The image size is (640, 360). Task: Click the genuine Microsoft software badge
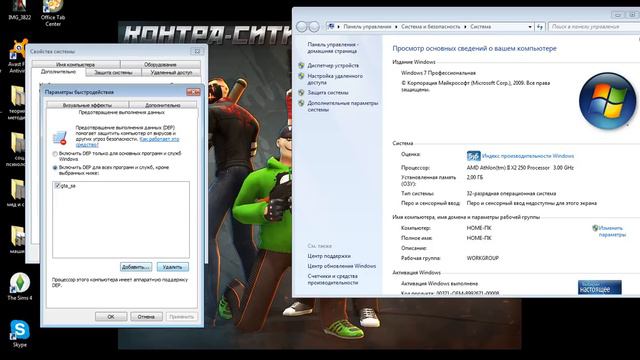600,287
